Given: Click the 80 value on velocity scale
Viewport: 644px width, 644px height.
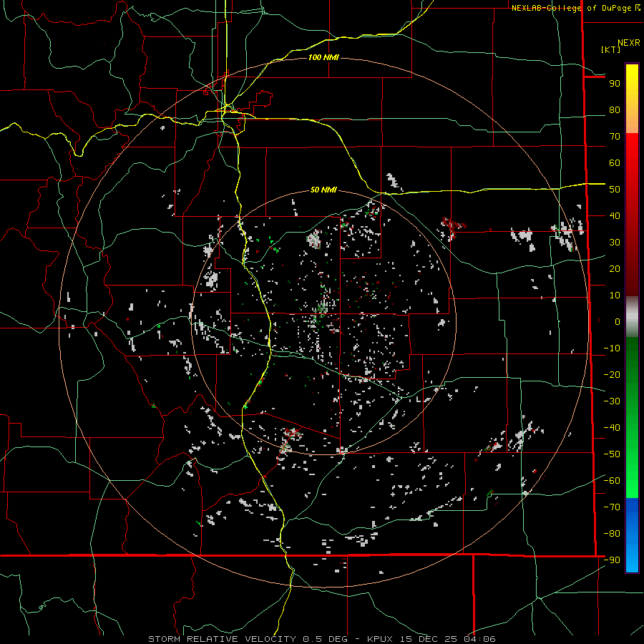Looking at the screenshot, I should click(x=615, y=110).
